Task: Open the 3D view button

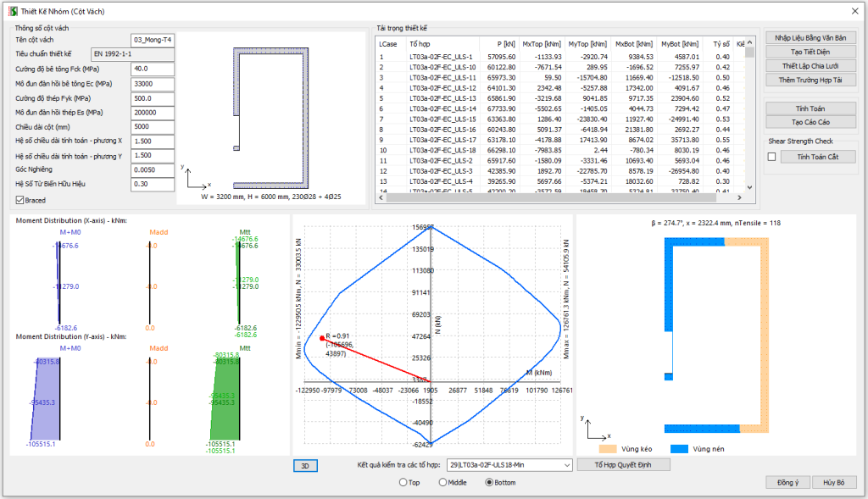Action: [305, 465]
